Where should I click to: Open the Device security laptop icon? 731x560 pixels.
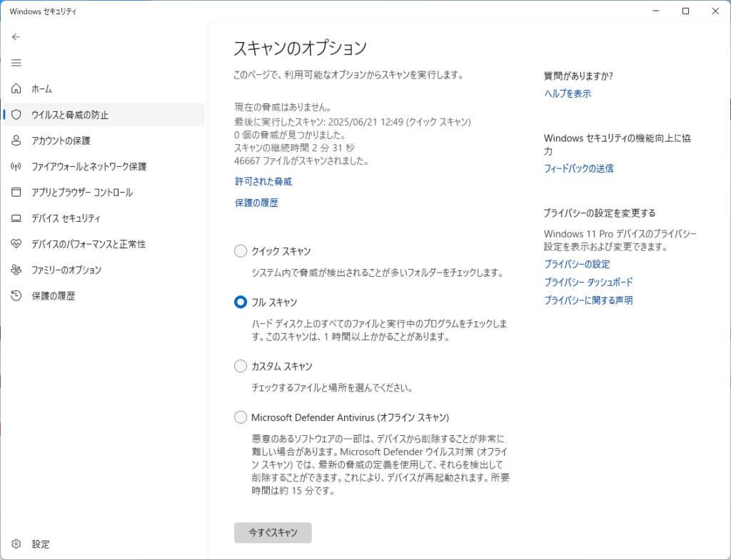coord(16,218)
